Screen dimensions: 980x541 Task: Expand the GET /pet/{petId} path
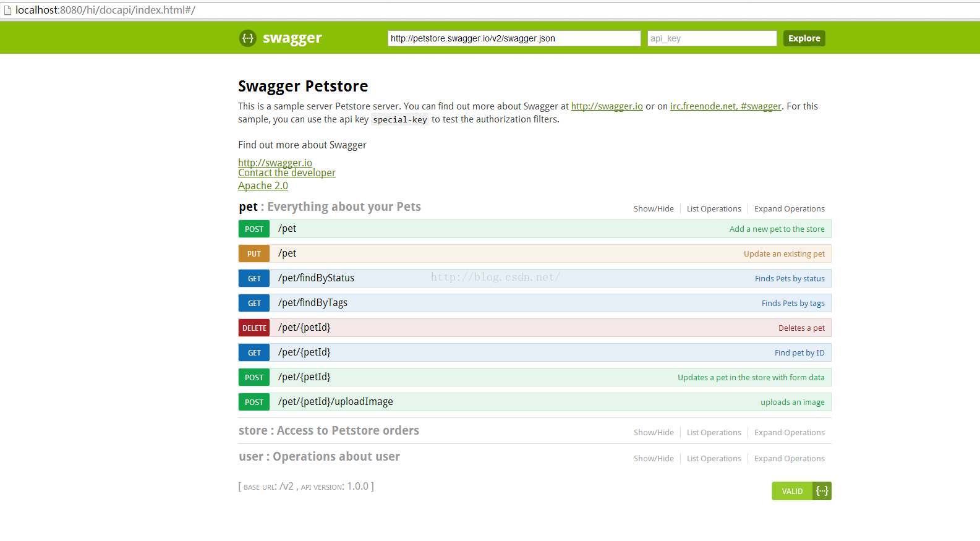pos(304,352)
